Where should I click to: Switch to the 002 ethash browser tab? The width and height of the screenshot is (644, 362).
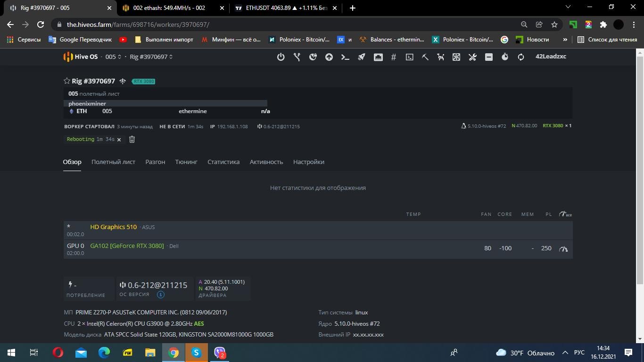coord(173,8)
